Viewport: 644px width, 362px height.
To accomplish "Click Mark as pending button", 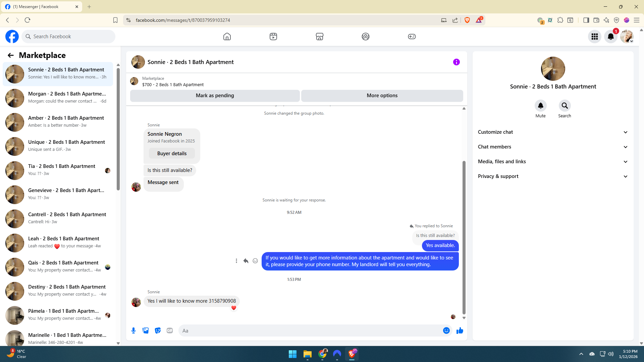I will [x=215, y=96].
